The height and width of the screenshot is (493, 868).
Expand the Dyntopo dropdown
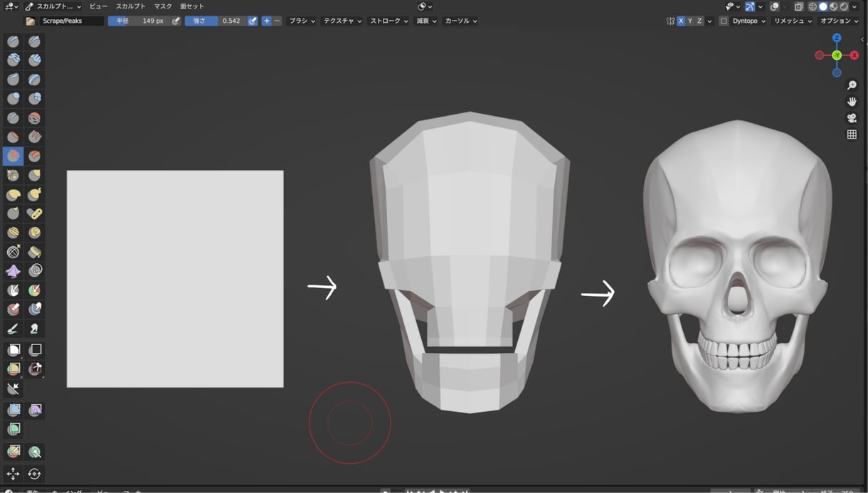click(x=748, y=21)
